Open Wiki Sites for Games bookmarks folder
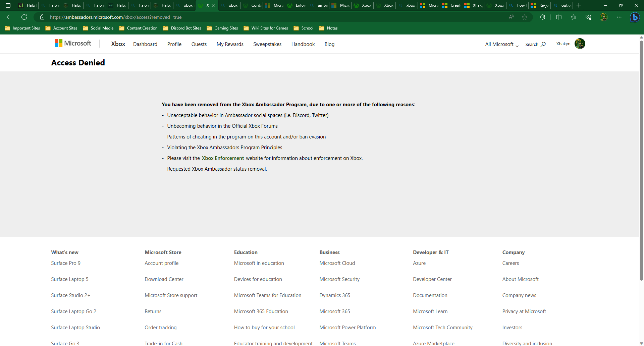Image resolution: width=644 pixels, height=346 pixels. click(x=266, y=28)
